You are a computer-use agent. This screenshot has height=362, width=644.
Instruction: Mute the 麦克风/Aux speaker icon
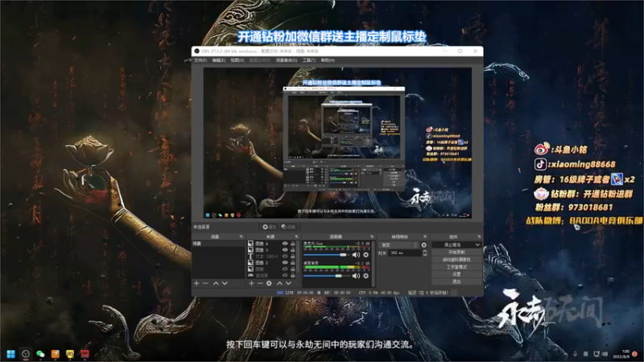click(356, 255)
